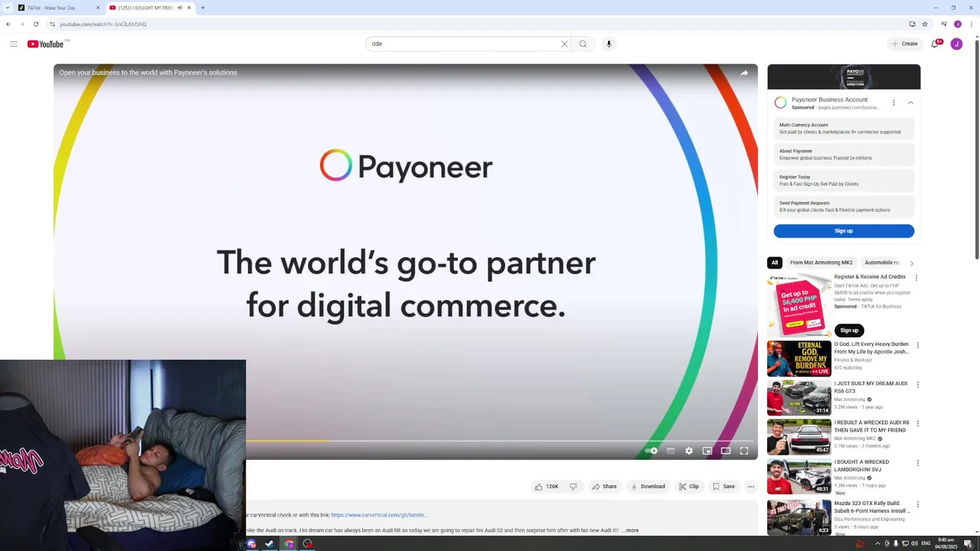Click the Download button
The image size is (980, 551).
point(648,487)
